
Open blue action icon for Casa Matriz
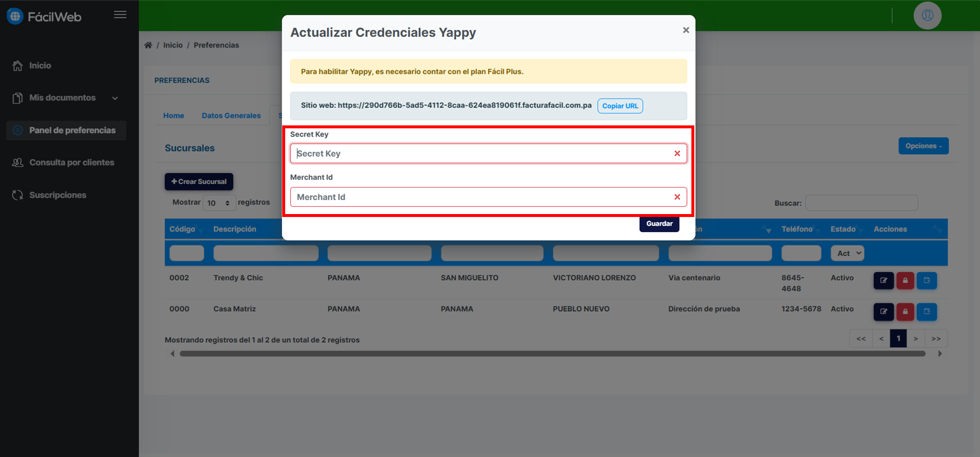tap(927, 312)
